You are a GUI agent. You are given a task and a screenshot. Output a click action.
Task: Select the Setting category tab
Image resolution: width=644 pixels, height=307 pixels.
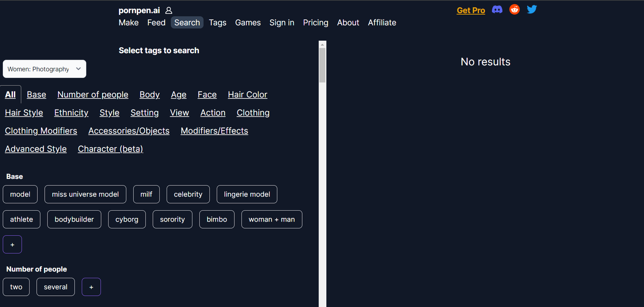point(144,113)
